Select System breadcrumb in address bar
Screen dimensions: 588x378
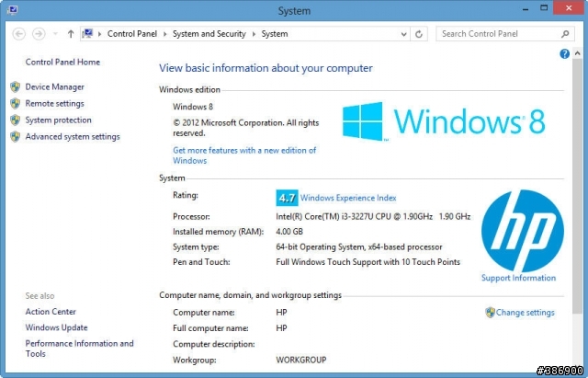click(x=275, y=34)
